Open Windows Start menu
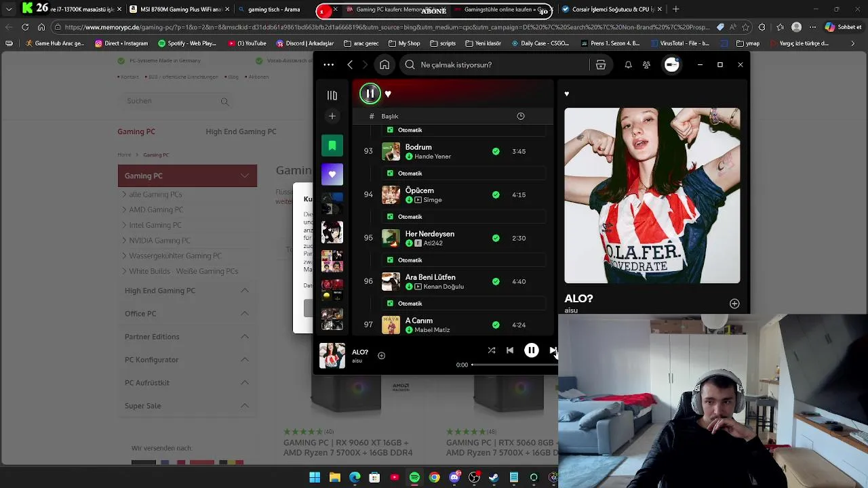Image resolution: width=868 pixels, height=488 pixels. (x=315, y=477)
